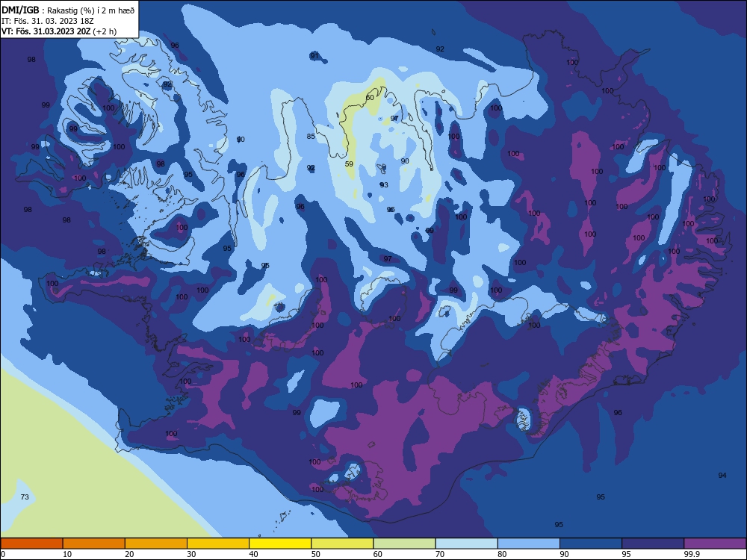Click the '50' legend scale label
Screen dimensions: 747x560
point(316,554)
